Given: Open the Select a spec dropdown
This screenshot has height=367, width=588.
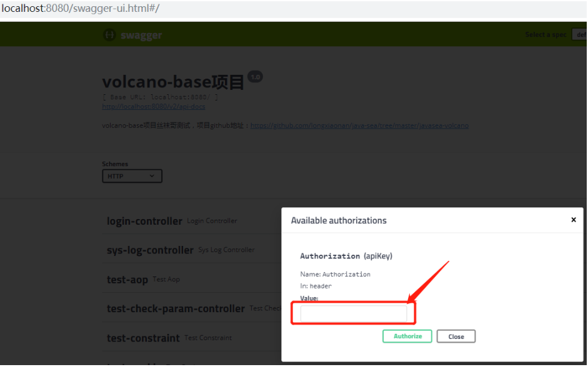Looking at the screenshot, I should pyautogui.click(x=579, y=34).
